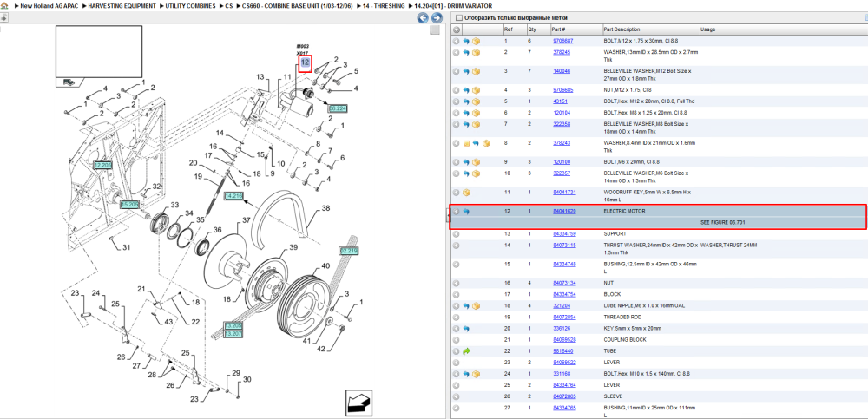The height and width of the screenshot is (419, 868).
Task: Click the blue arrow icon for part 120100
Action: pos(466,162)
